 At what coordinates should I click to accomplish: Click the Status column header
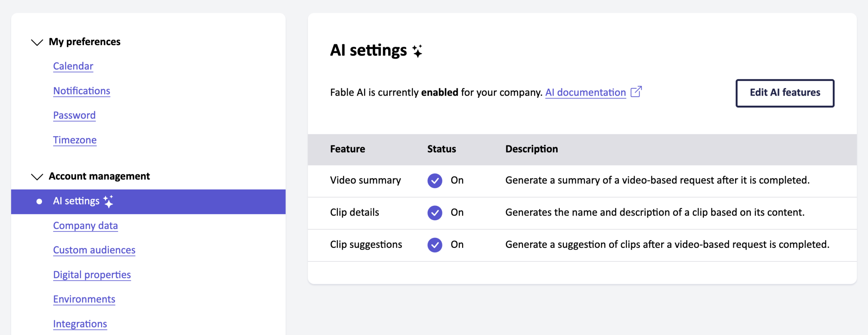point(441,149)
